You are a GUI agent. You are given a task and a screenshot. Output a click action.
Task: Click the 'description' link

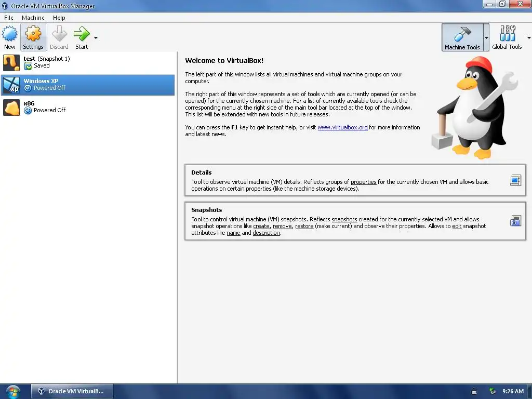pos(267,233)
